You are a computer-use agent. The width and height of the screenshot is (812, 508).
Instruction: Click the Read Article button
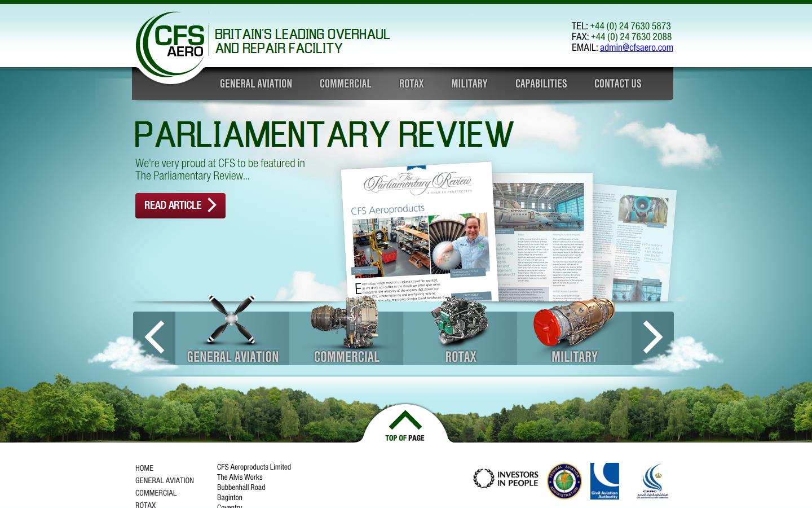pos(180,205)
